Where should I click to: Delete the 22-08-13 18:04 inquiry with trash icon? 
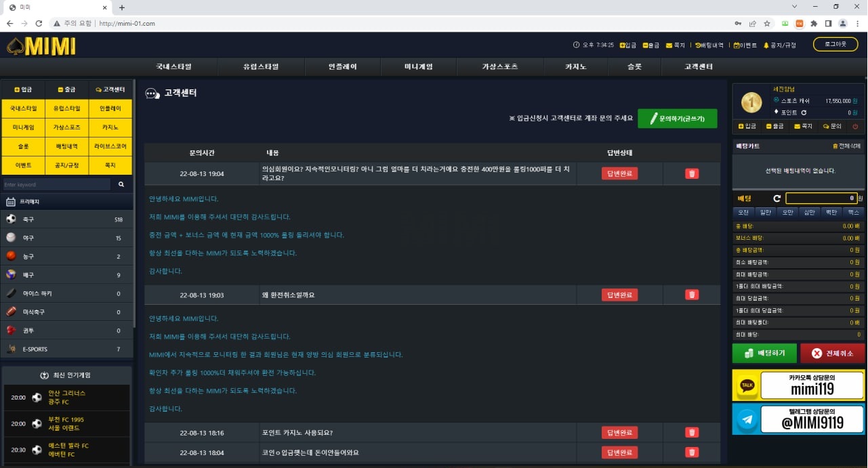pyautogui.click(x=692, y=452)
